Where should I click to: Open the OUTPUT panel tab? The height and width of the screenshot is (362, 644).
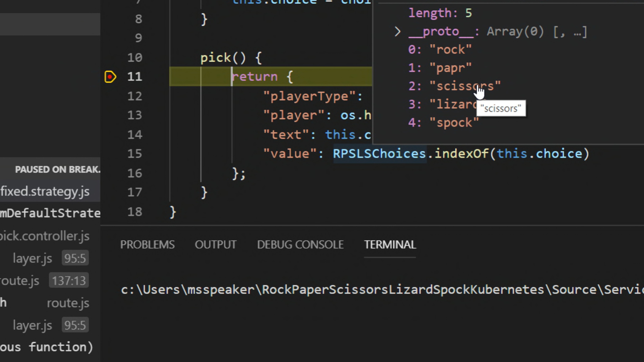[215, 244]
